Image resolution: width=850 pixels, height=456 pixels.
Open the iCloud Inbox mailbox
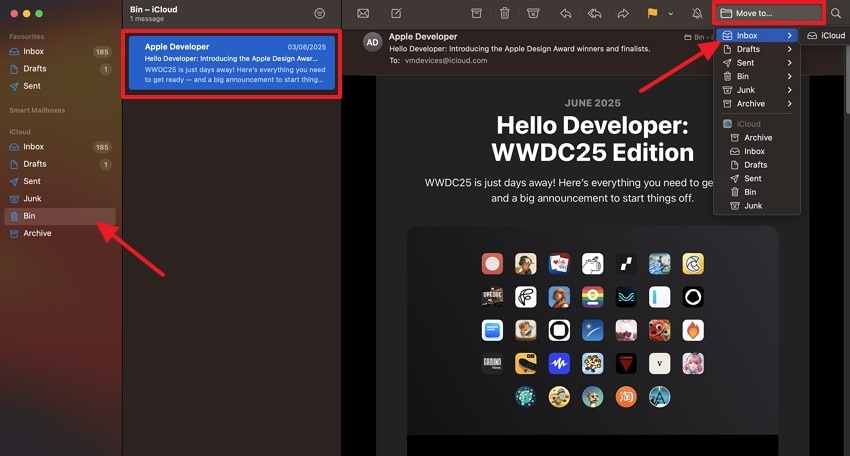(x=60, y=147)
